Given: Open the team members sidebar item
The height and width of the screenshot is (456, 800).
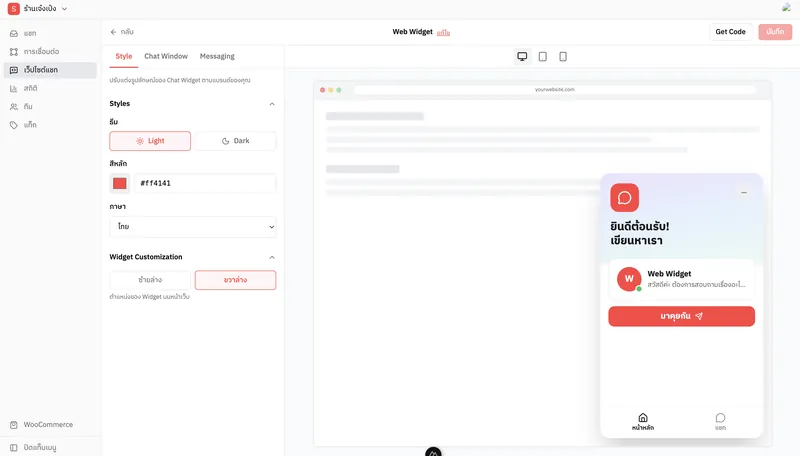Looking at the screenshot, I should click(x=50, y=107).
